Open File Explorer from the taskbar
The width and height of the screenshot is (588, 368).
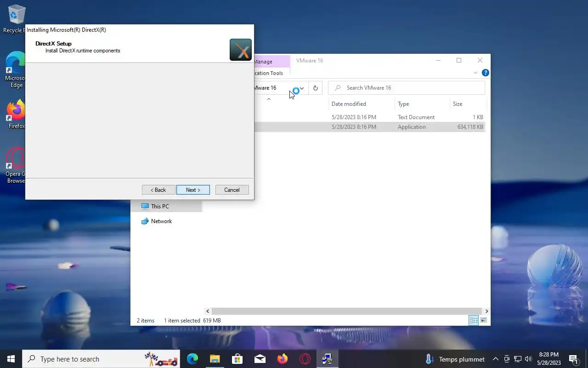tap(215, 359)
